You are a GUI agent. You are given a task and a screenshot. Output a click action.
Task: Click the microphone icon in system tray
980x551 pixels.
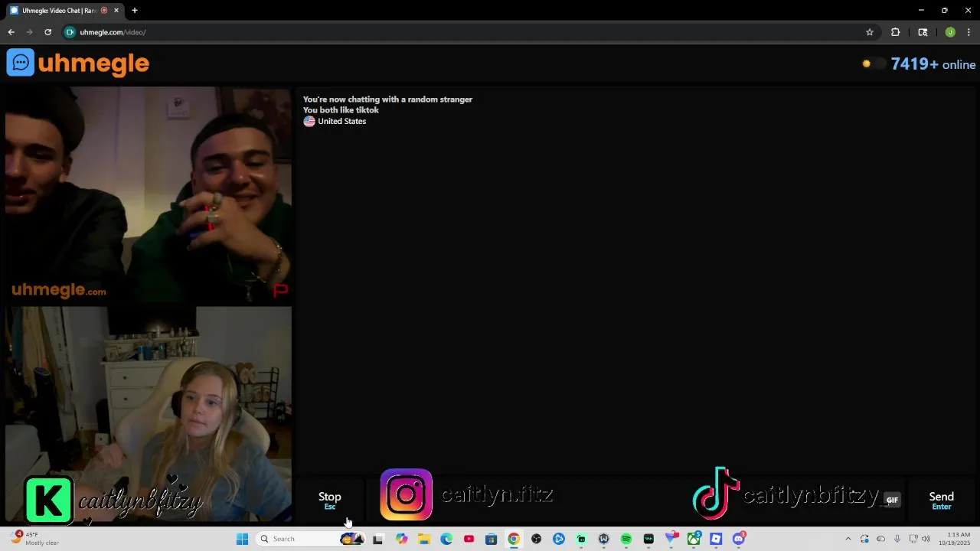point(897,539)
